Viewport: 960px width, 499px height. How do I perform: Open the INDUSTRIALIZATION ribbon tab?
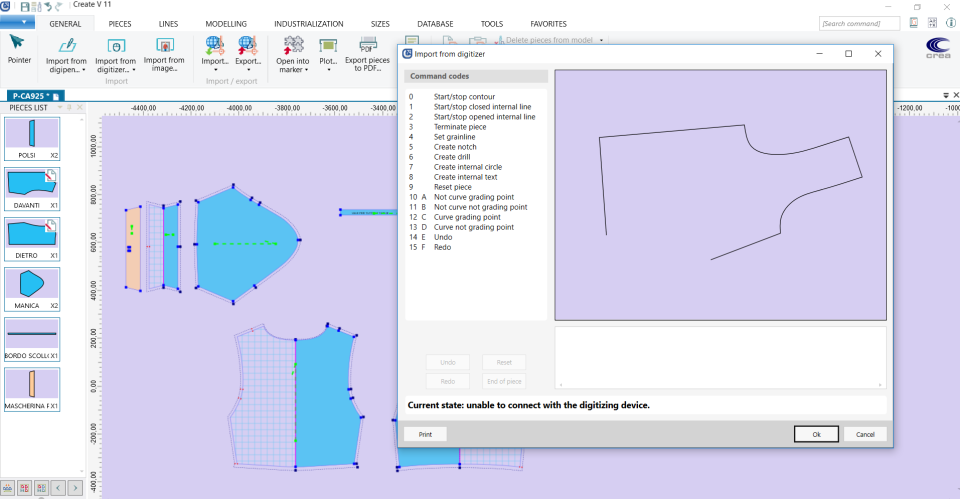(x=308, y=23)
